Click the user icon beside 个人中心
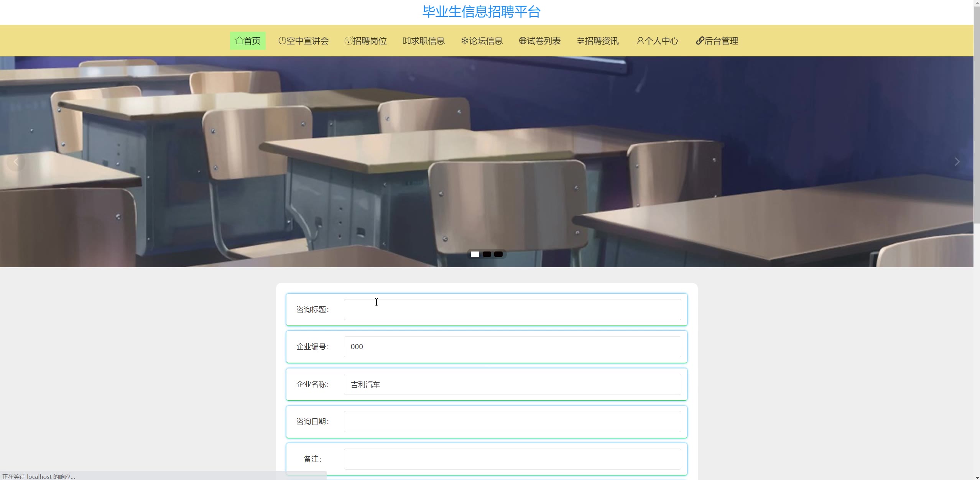Viewport: 980px width, 480px height. [640, 40]
